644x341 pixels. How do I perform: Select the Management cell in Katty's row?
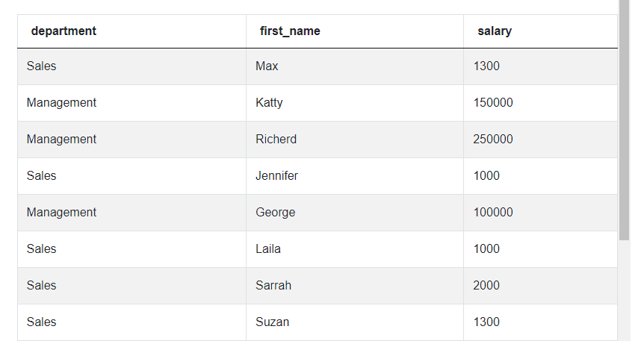61,103
